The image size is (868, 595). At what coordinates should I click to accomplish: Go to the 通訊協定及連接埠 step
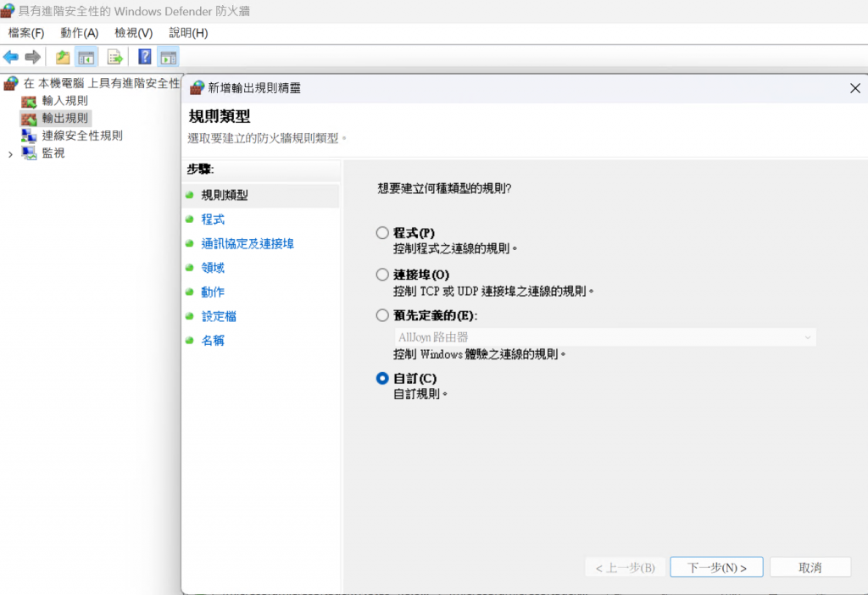click(x=248, y=243)
